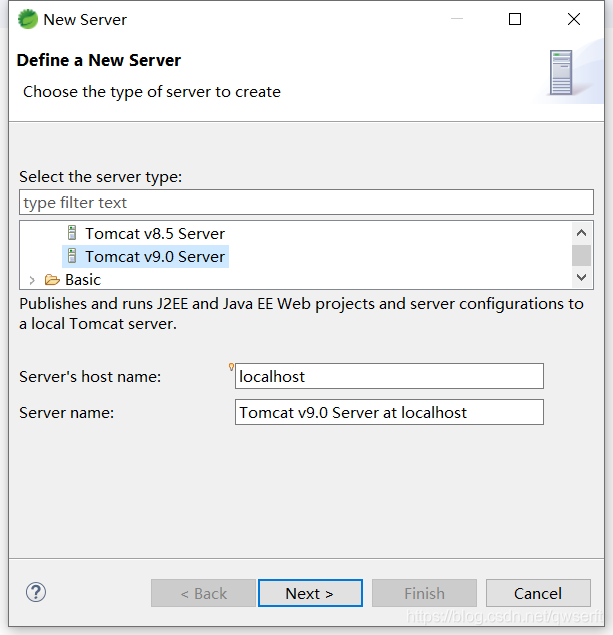Minimize the New Server dialog
Image resolution: width=613 pixels, height=635 pixels.
pyautogui.click(x=457, y=19)
